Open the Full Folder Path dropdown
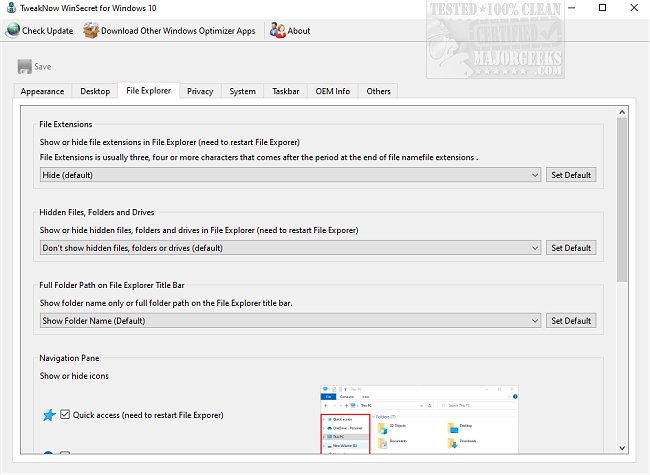650x475 pixels. tap(290, 321)
